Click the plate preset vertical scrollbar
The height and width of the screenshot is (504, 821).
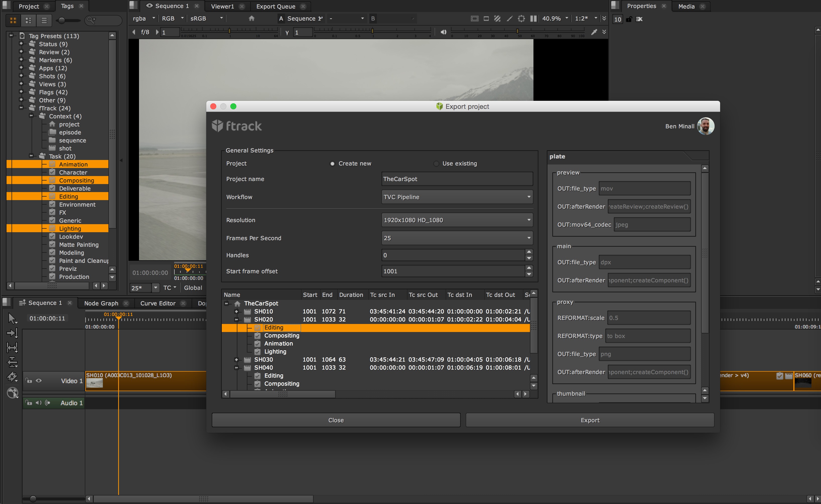(x=705, y=253)
